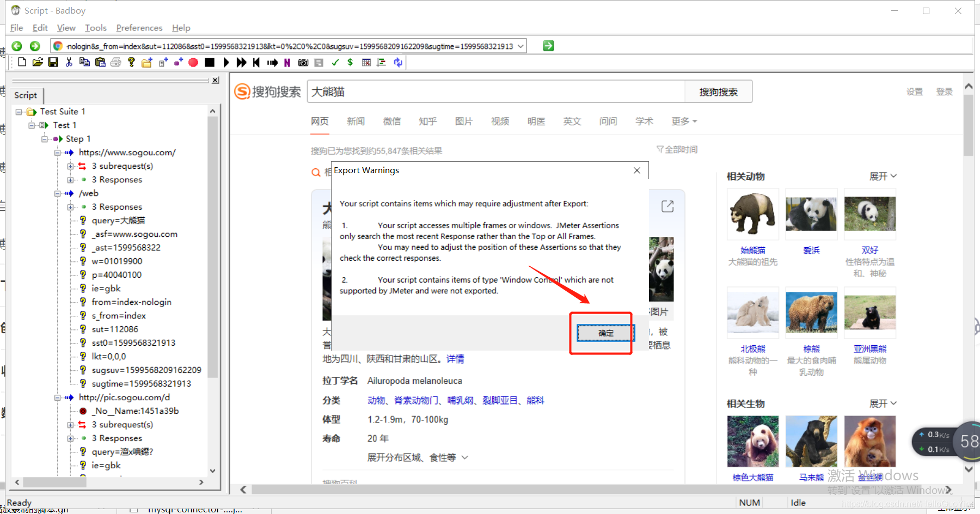Collapse the Step 1 tree node
Image resolution: width=980 pixels, height=514 pixels.
click(x=45, y=139)
